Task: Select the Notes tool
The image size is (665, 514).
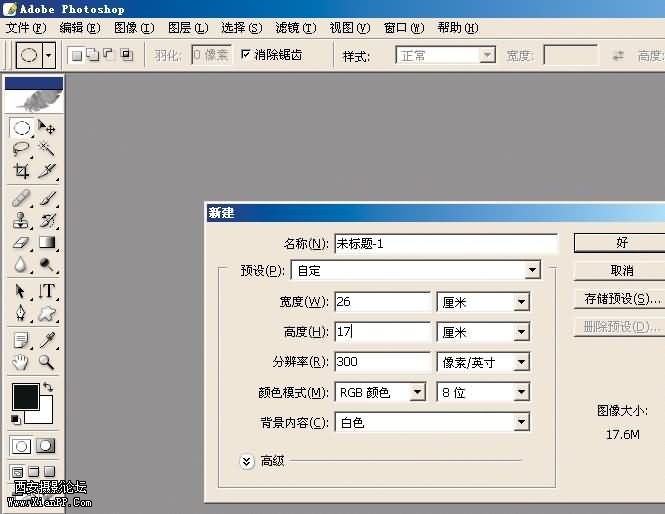Action: 21,340
